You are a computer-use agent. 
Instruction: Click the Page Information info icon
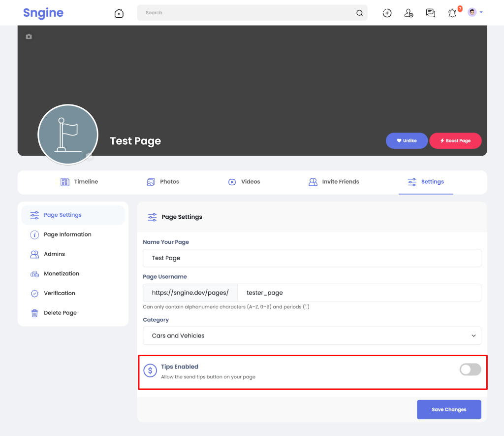pos(34,235)
